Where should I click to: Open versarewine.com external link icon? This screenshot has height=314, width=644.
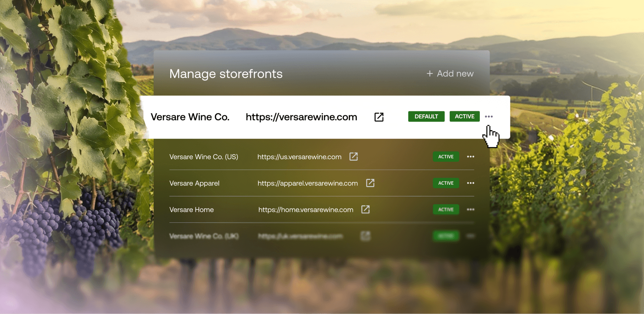pos(379,117)
